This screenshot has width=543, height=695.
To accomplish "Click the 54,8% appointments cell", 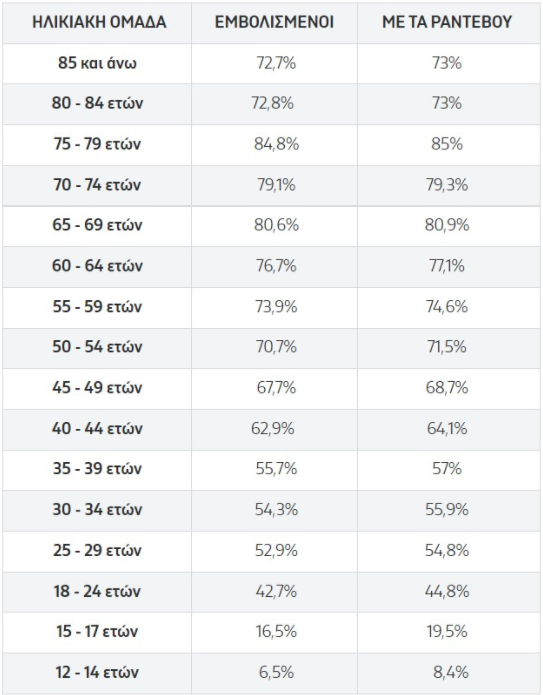I will (447, 550).
